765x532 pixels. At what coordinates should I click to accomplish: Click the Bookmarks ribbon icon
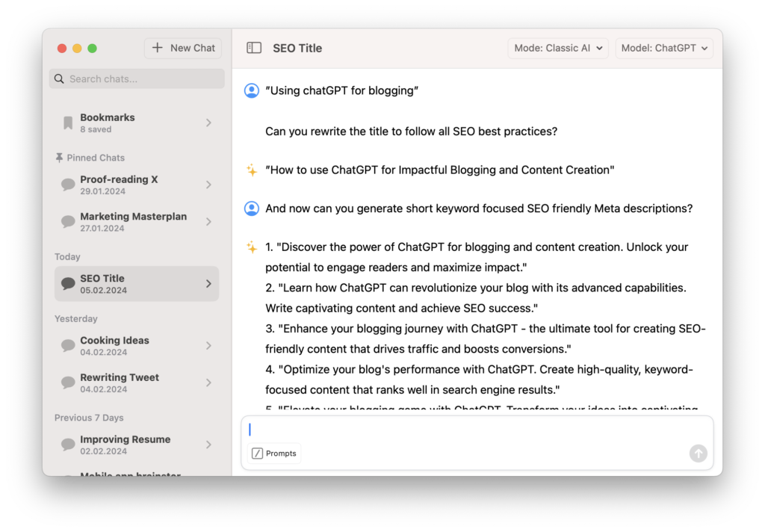pyautogui.click(x=68, y=123)
